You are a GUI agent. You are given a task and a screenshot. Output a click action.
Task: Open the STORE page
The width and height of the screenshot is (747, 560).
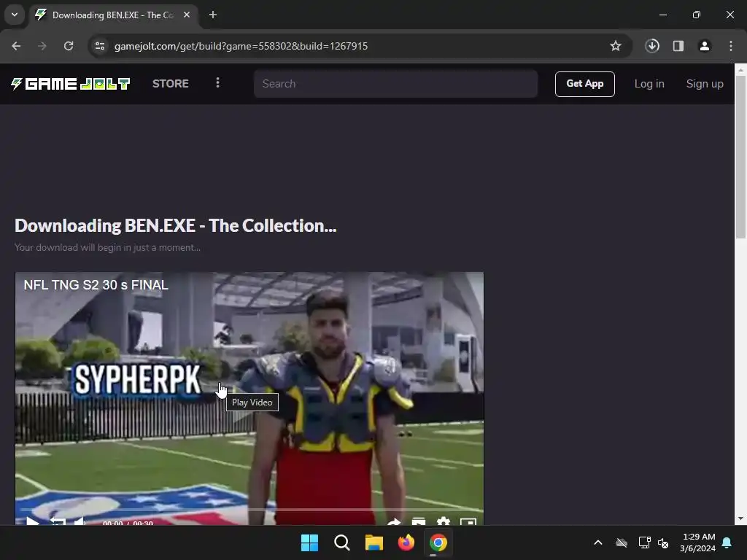point(171,84)
